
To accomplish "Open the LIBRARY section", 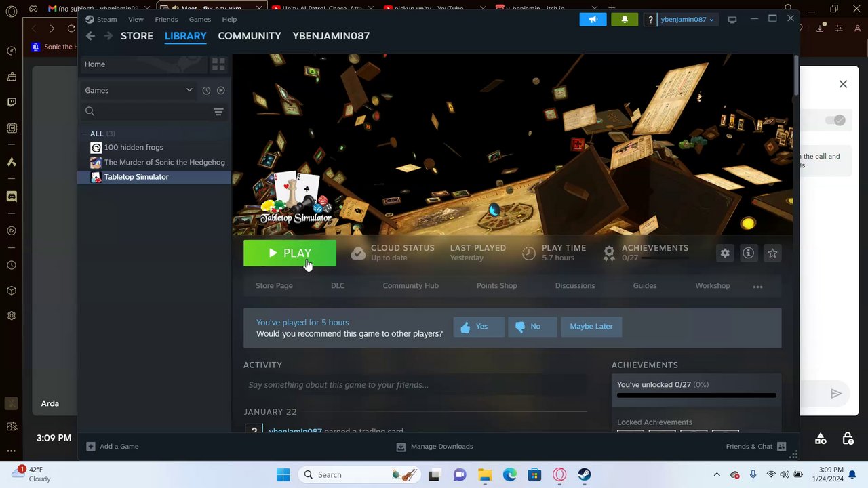I will coord(185,35).
